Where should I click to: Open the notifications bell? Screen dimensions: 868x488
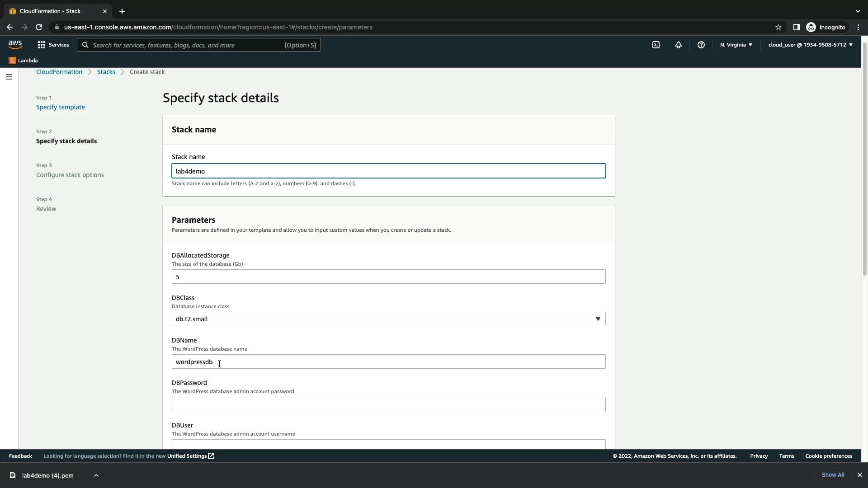[x=679, y=45]
